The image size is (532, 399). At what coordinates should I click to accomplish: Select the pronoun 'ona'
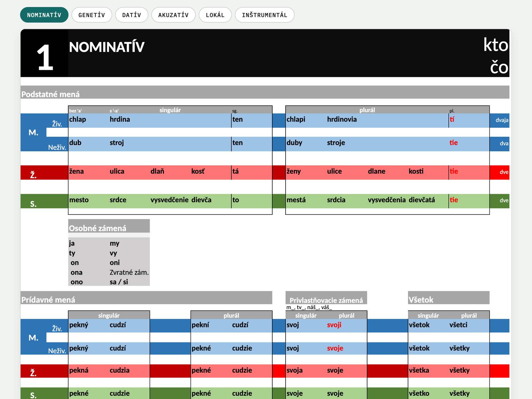point(76,272)
